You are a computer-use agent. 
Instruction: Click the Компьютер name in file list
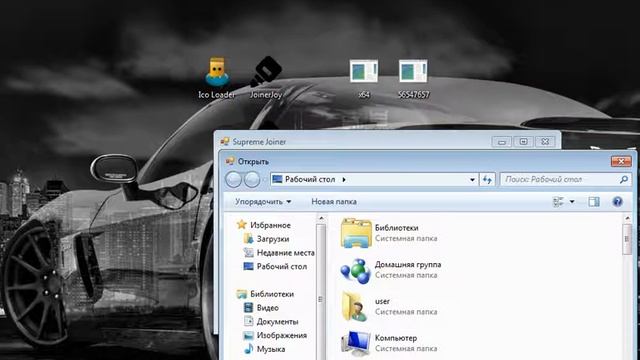[x=396, y=338]
